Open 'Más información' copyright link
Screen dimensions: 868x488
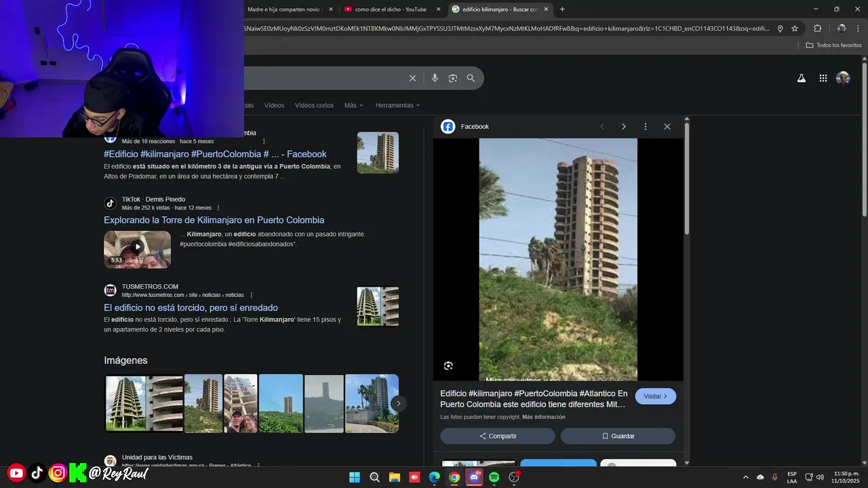click(x=544, y=417)
